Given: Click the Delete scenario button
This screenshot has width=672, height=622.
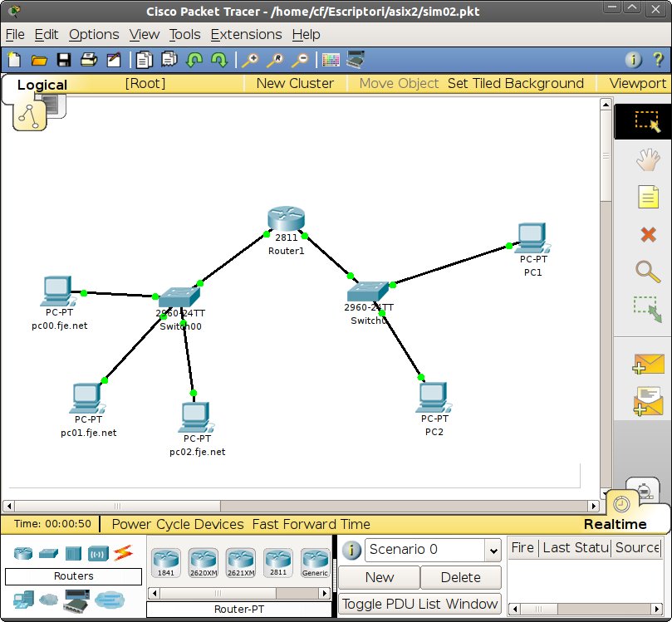Looking at the screenshot, I should pos(461,577).
